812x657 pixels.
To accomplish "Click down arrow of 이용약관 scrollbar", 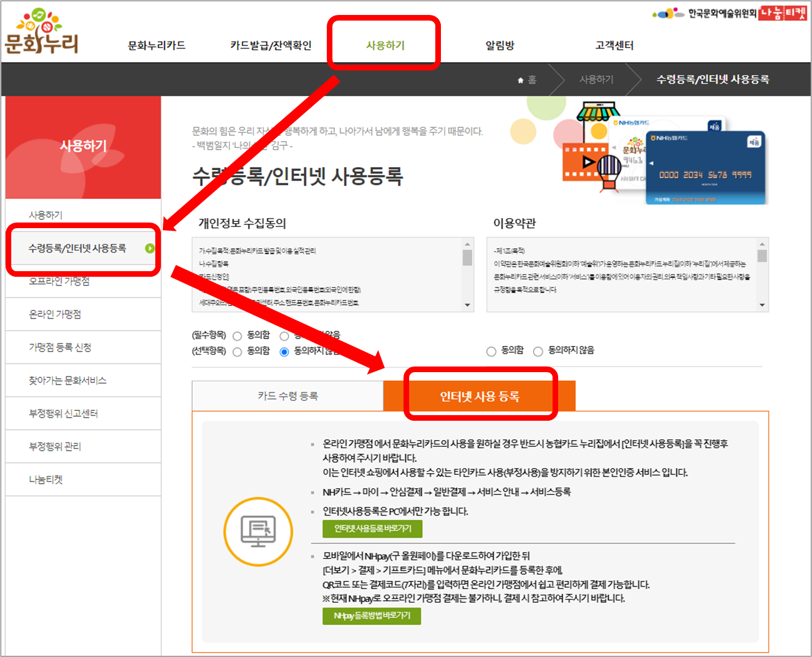I will click(762, 305).
